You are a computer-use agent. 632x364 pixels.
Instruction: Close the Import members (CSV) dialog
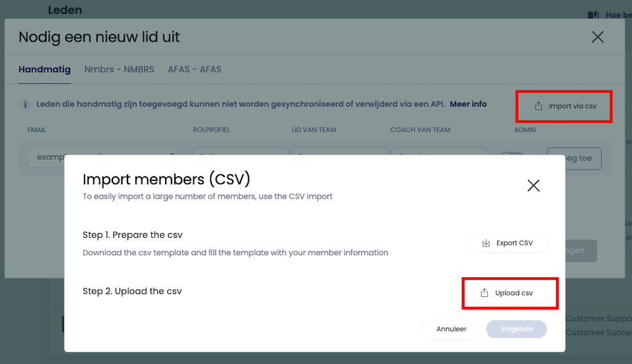[x=533, y=185]
